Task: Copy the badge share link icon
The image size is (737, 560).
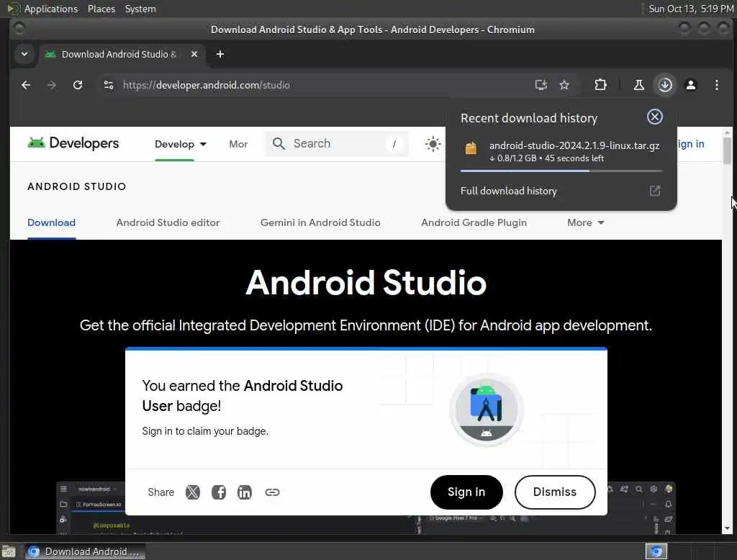Action: [272, 492]
